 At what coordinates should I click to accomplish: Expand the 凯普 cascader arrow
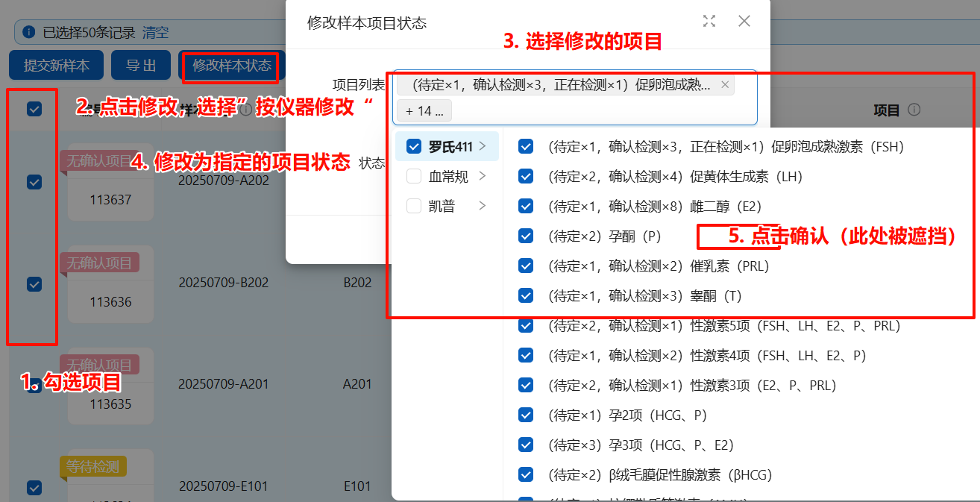coord(483,206)
